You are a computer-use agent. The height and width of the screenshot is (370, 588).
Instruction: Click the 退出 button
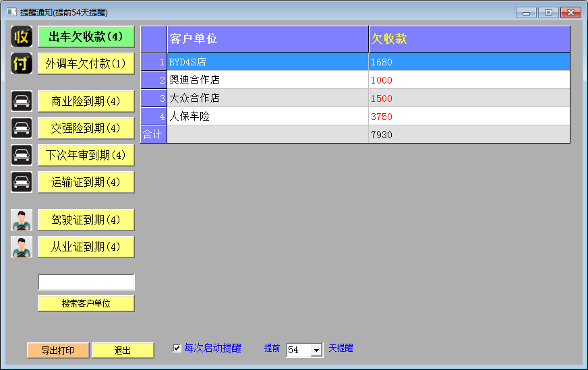click(123, 350)
